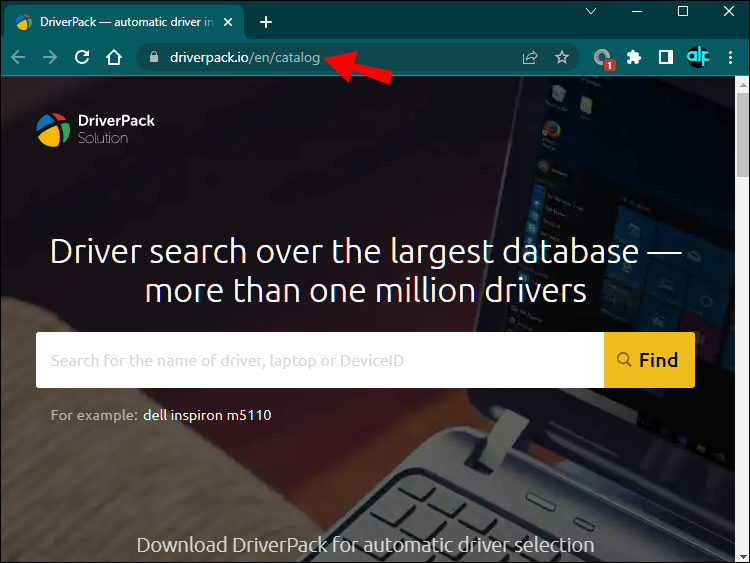Click the address bar URL driverpack.io/en/catalog
The width and height of the screenshot is (750, 563).
point(245,57)
